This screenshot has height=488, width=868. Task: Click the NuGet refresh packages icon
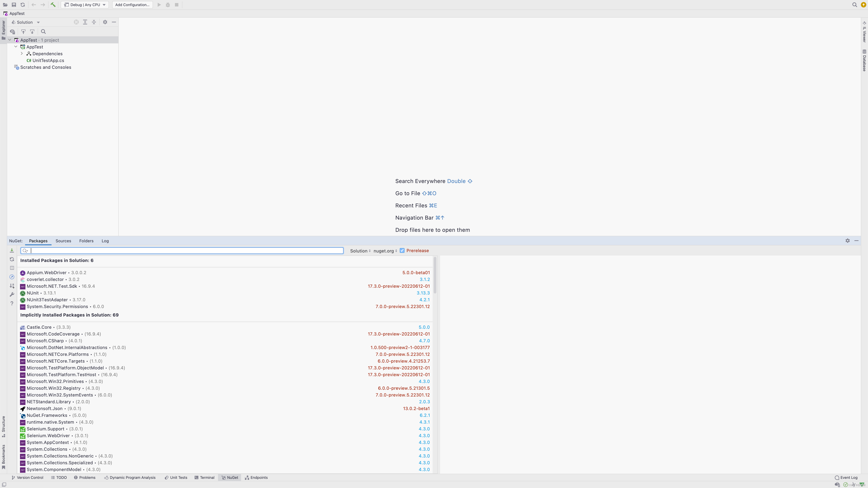point(12,259)
